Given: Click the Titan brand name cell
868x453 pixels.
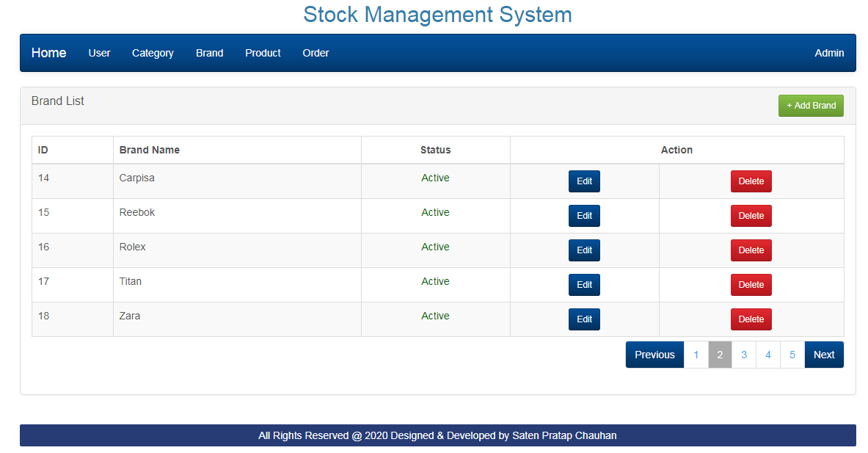Looking at the screenshot, I should click(237, 285).
